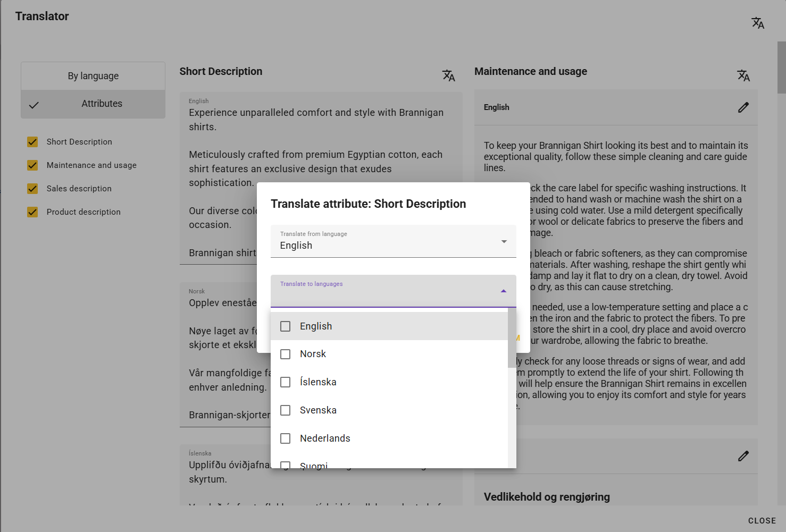This screenshot has width=786, height=532.
Task: Toggle the Product description attribute checkbox
Action: point(32,212)
